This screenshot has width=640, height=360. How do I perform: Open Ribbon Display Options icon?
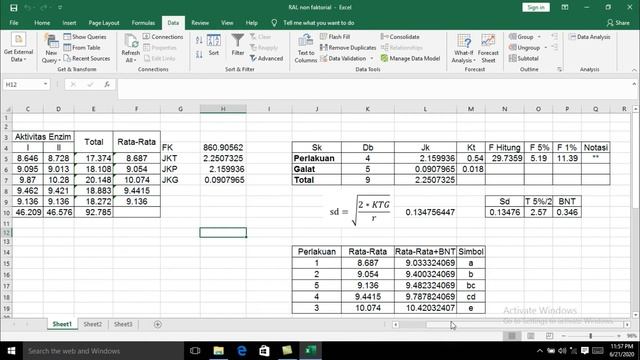[x=565, y=7]
